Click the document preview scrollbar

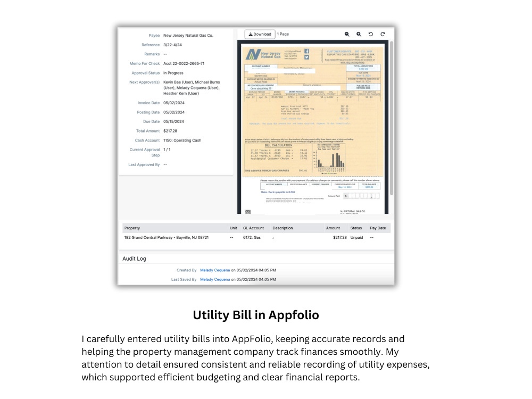pos(392,118)
